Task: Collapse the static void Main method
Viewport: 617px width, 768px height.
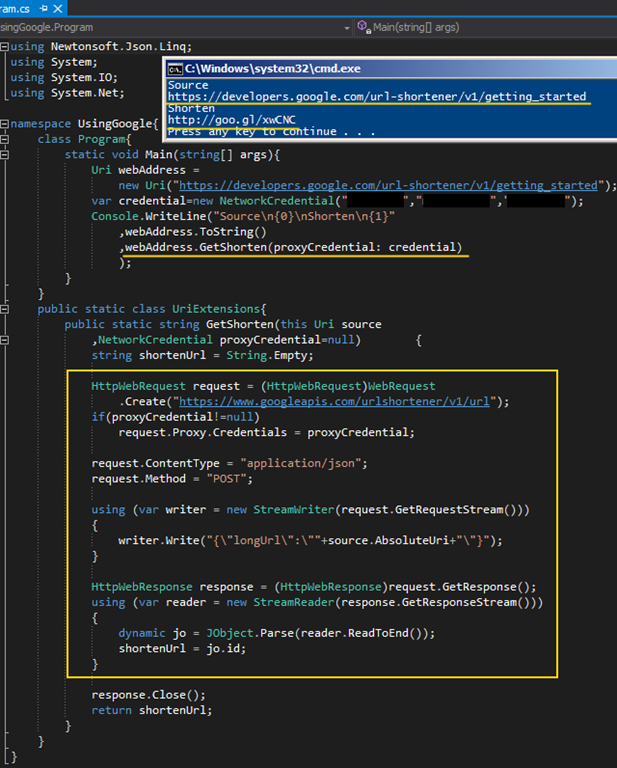Action: 5,155
